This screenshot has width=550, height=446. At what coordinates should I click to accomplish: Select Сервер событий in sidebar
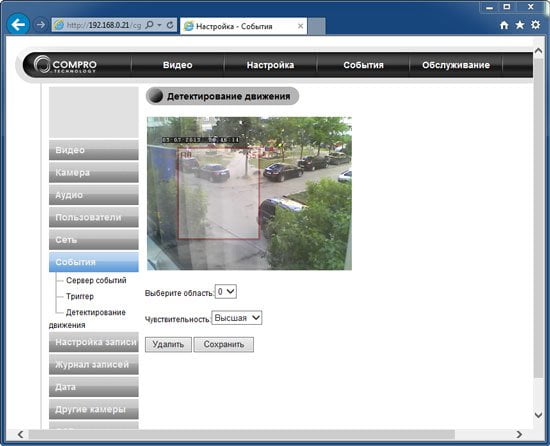click(96, 281)
